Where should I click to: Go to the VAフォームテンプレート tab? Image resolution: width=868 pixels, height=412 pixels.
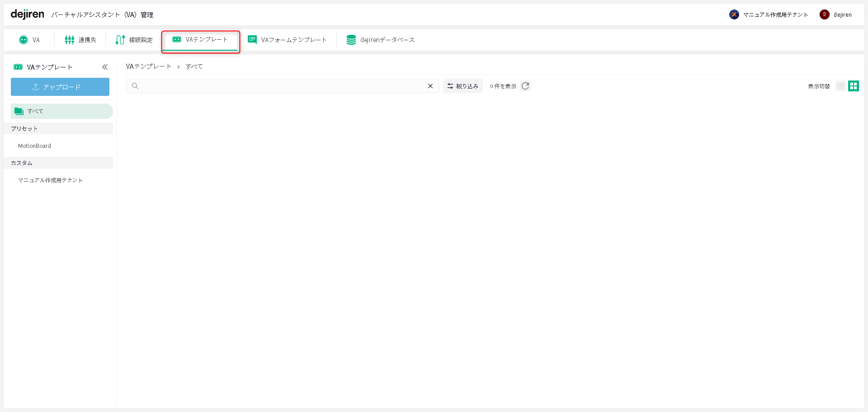point(287,40)
